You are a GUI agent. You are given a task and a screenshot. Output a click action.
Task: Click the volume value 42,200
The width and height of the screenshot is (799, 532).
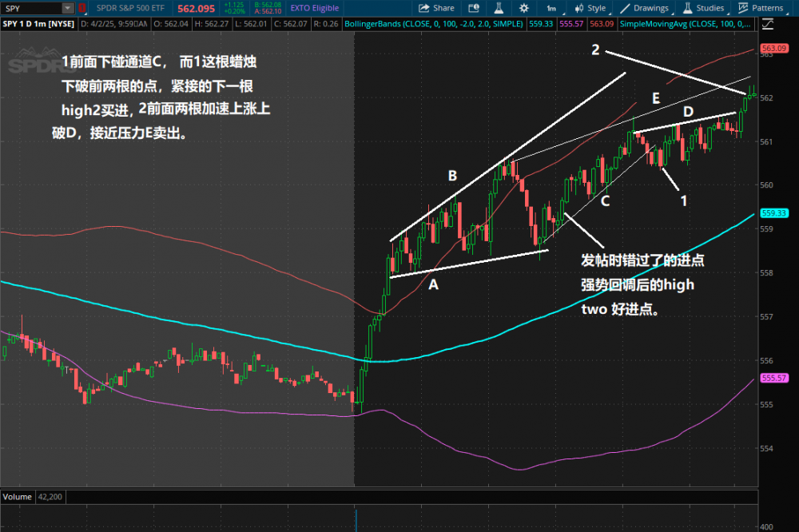(x=50, y=497)
